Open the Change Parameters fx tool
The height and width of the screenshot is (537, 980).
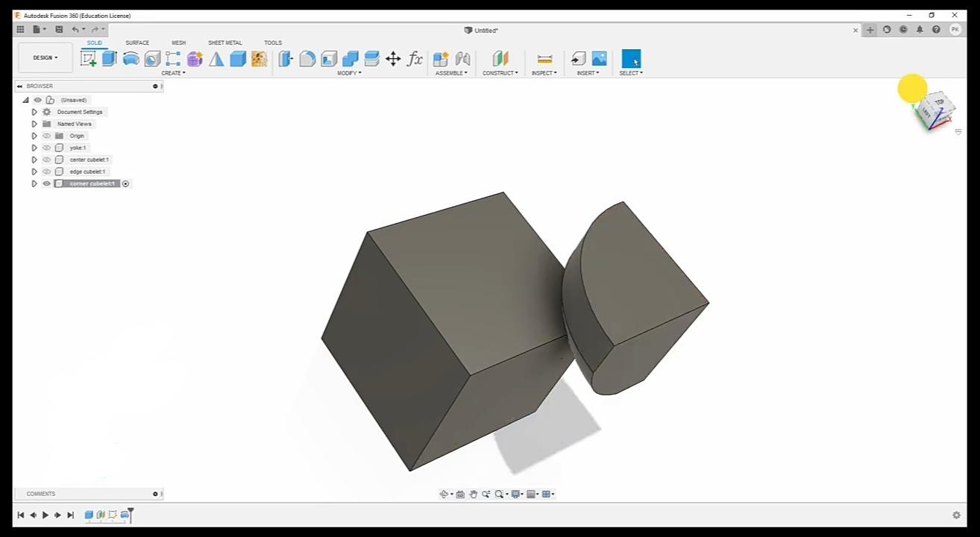point(415,59)
